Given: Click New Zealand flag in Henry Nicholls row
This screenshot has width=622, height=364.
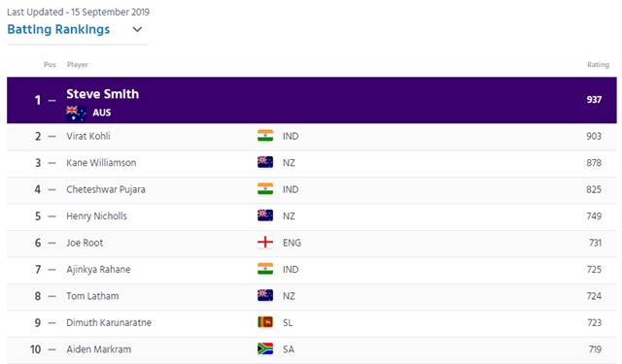Looking at the screenshot, I should [x=265, y=215].
